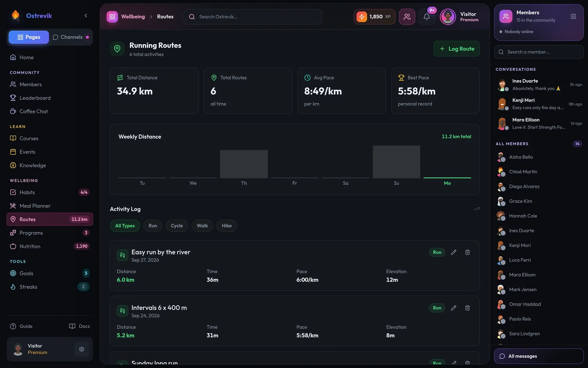Open the Goals tool
The image size is (588, 368).
50,273
